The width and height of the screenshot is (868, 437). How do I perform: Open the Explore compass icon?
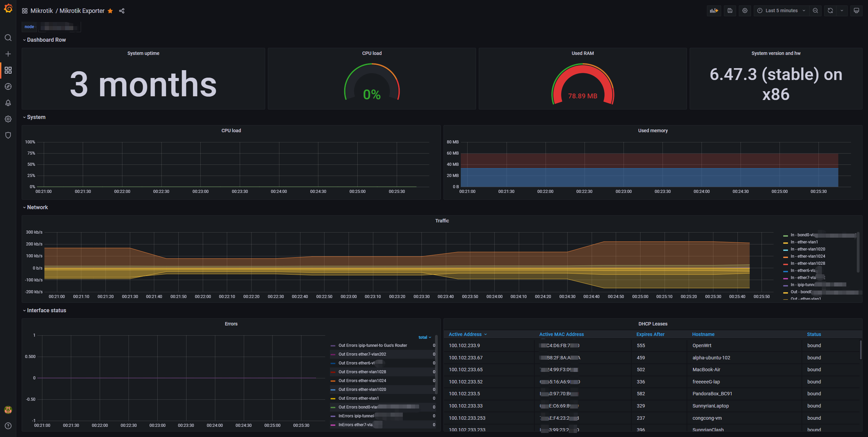8,86
